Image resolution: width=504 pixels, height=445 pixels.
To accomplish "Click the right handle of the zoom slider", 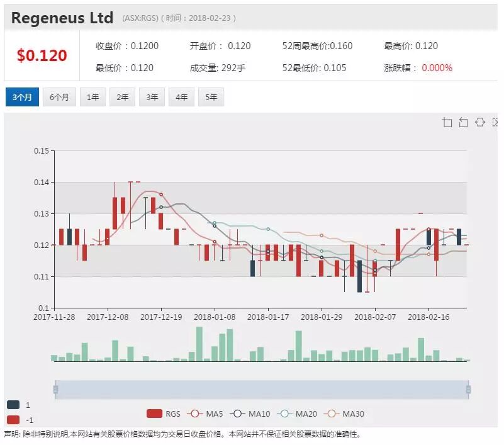I will click(468, 390).
